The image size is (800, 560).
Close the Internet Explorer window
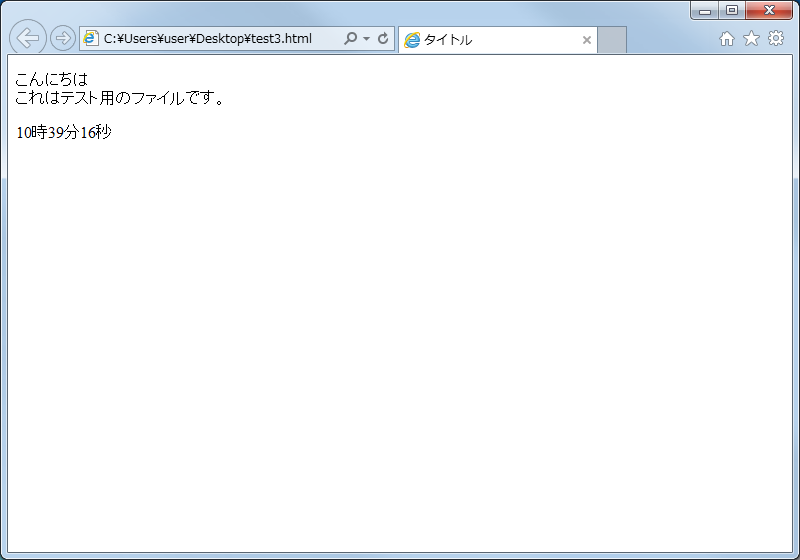771,10
